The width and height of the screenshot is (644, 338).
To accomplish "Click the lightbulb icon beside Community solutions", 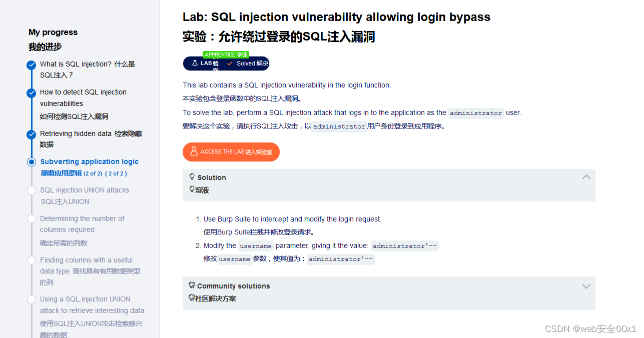I will click(192, 284).
